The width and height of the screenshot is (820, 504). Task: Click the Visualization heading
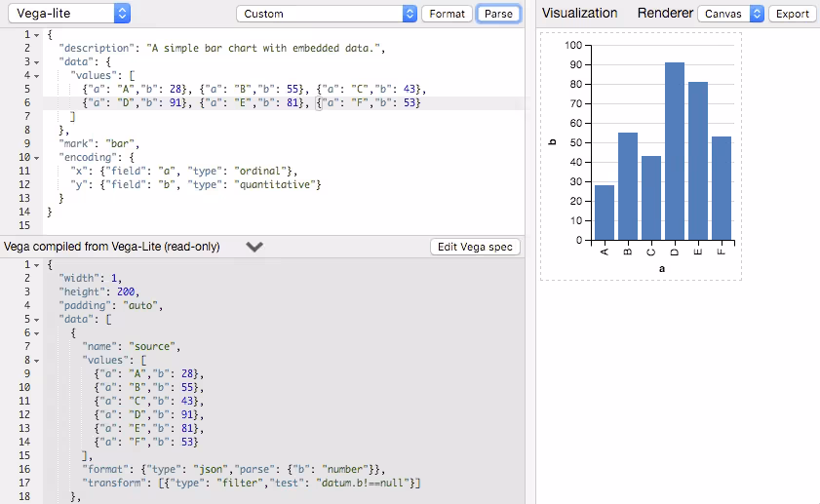pos(579,13)
